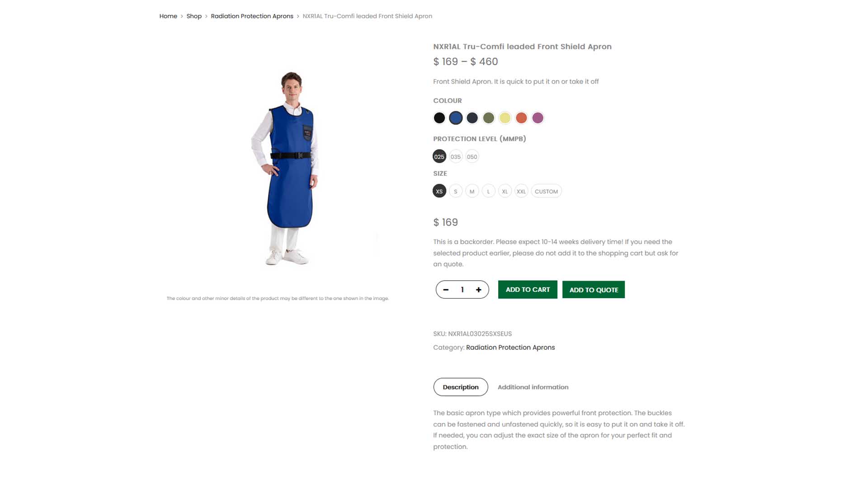This screenshot has width=868, height=488.
Task: Pick the purple colour swatch
Action: [538, 118]
